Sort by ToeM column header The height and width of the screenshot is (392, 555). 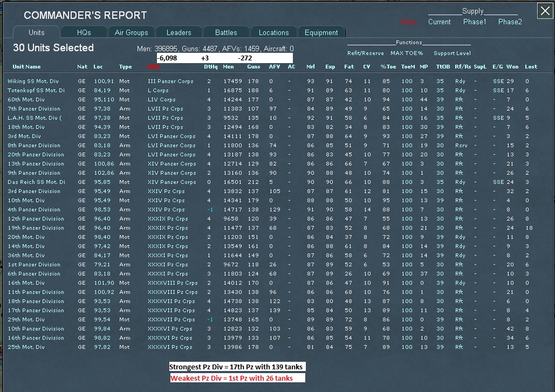[x=408, y=66]
